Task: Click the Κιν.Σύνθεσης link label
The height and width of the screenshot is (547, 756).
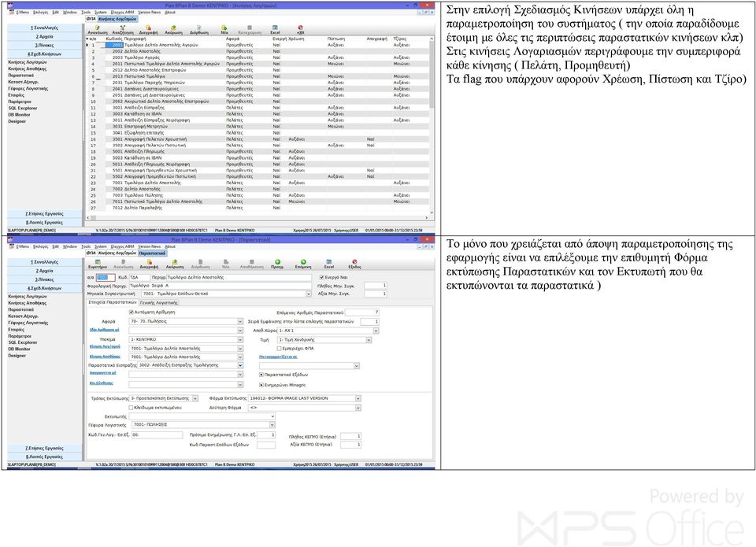Action: 102,383
